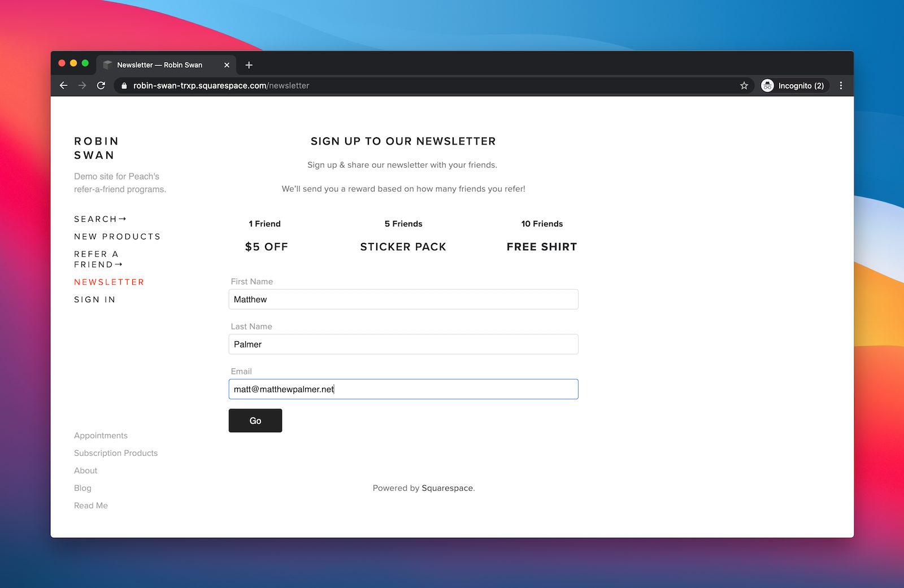Image resolution: width=904 pixels, height=588 pixels.
Task: Submit the form with Go button
Action: [x=255, y=421]
